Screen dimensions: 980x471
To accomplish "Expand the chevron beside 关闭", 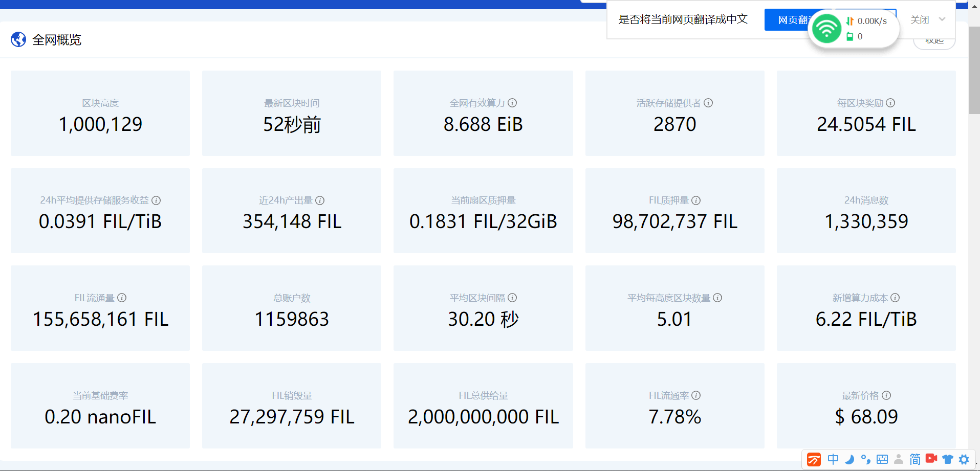I will coord(942,19).
